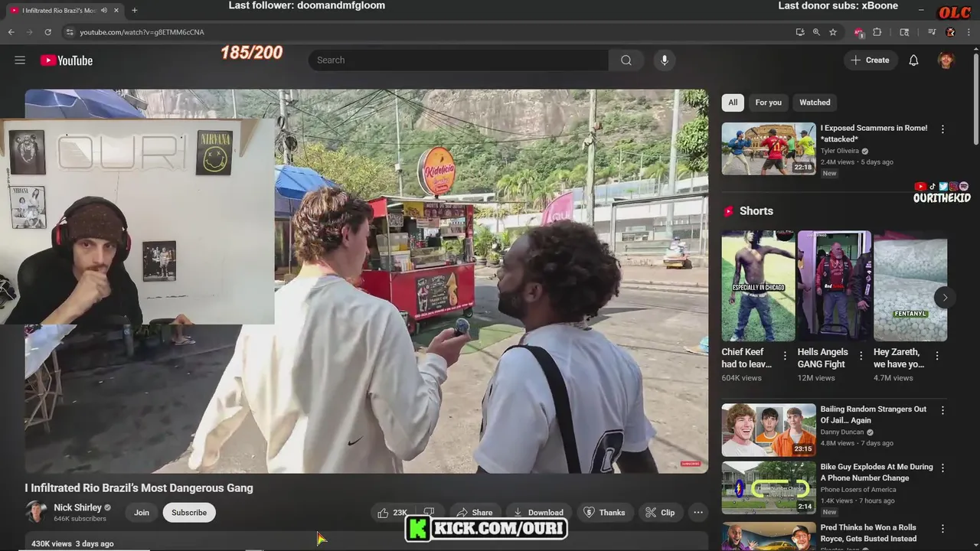This screenshot has height=551, width=980.
Task: Dislike the video with thumbs down
Action: [x=429, y=513]
